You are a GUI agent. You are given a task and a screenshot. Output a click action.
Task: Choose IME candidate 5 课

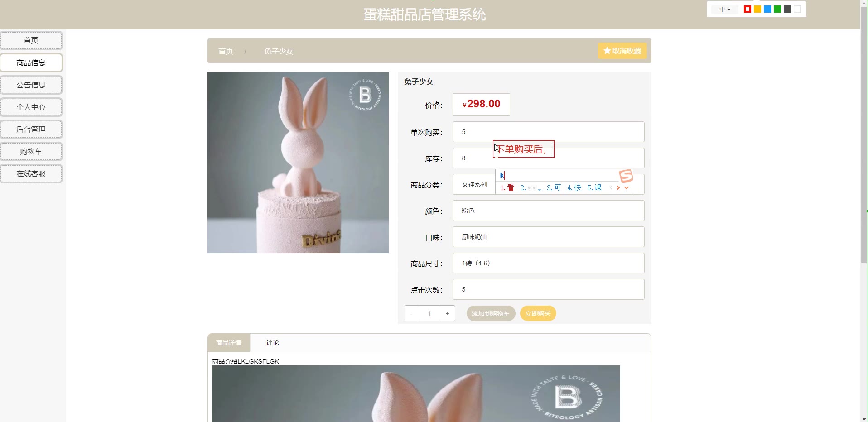point(594,187)
